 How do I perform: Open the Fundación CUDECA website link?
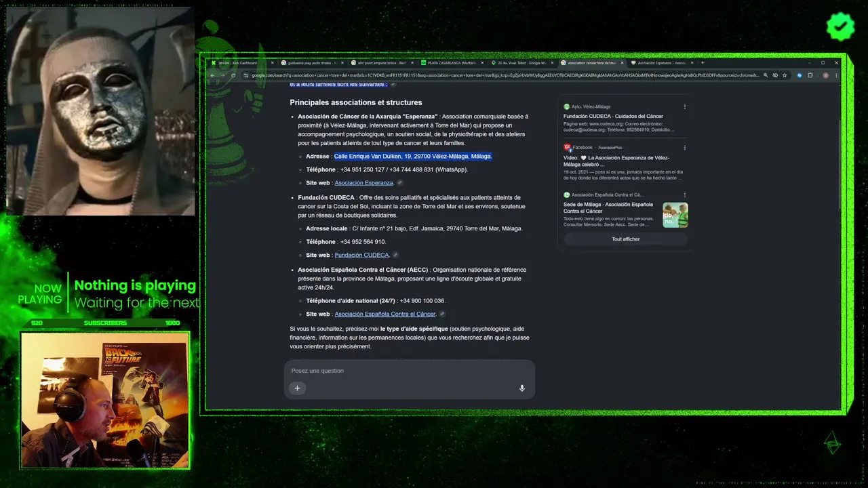coord(361,256)
